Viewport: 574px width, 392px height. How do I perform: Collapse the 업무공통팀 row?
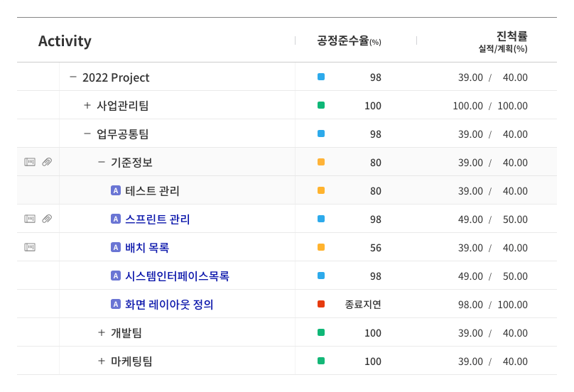(x=87, y=134)
